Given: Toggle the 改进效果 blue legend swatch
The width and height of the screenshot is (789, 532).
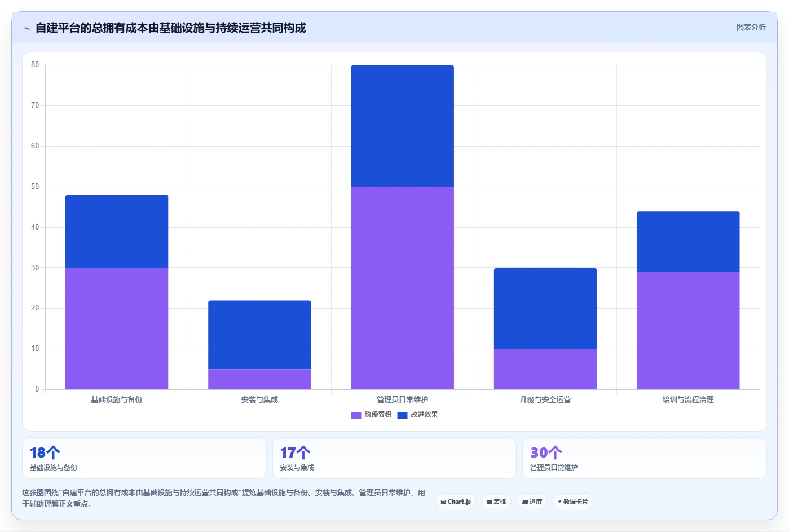Looking at the screenshot, I should pyautogui.click(x=402, y=415).
